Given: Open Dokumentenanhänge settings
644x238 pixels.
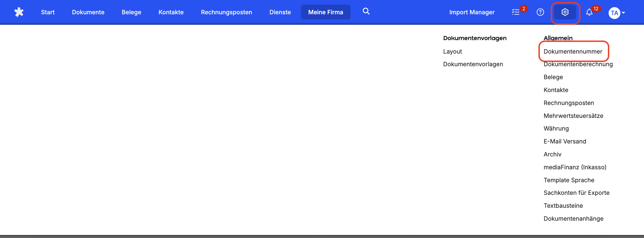Looking at the screenshot, I should point(573,218).
